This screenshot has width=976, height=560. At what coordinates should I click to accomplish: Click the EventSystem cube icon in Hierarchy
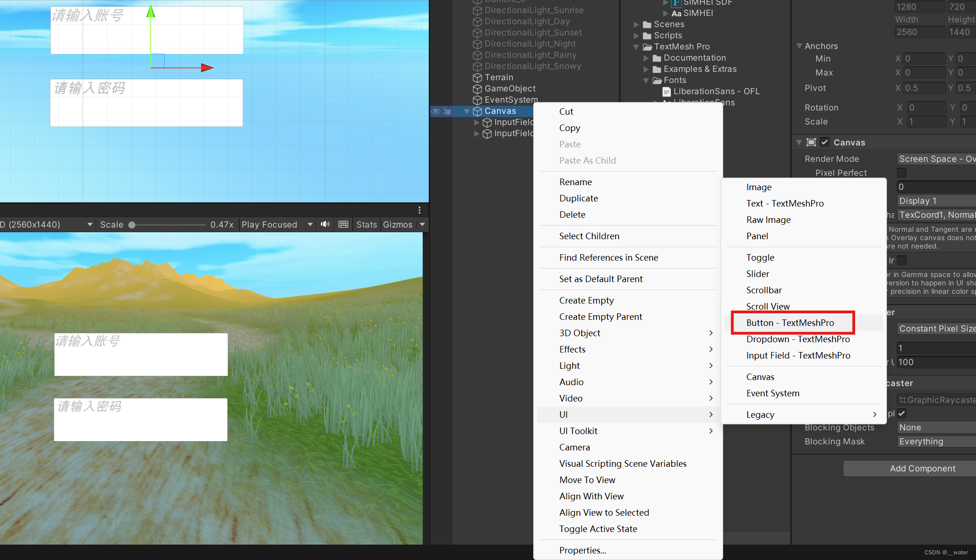pos(477,100)
